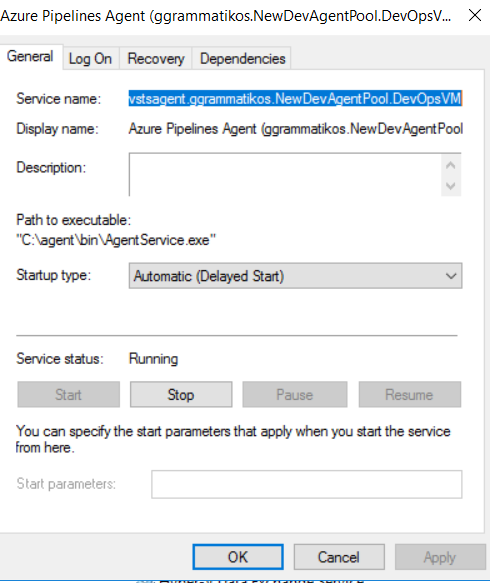Cancel the service properties dialog
Image resolution: width=490 pixels, height=583 pixels.
(x=339, y=557)
